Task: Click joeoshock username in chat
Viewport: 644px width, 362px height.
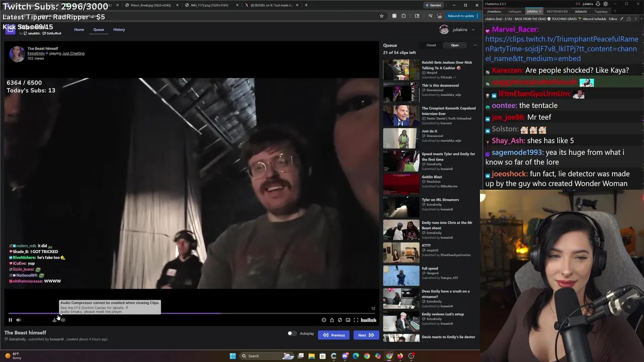Action: point(509,174)
